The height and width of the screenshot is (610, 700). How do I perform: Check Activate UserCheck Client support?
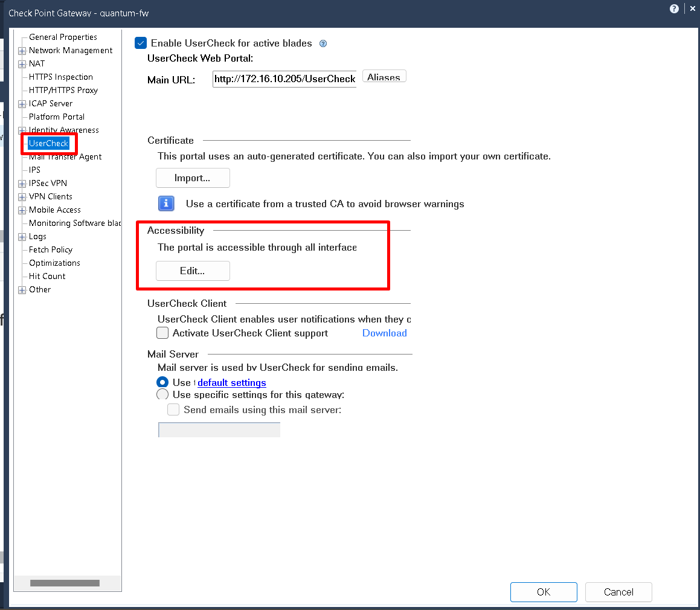click(x=162, y=333)
